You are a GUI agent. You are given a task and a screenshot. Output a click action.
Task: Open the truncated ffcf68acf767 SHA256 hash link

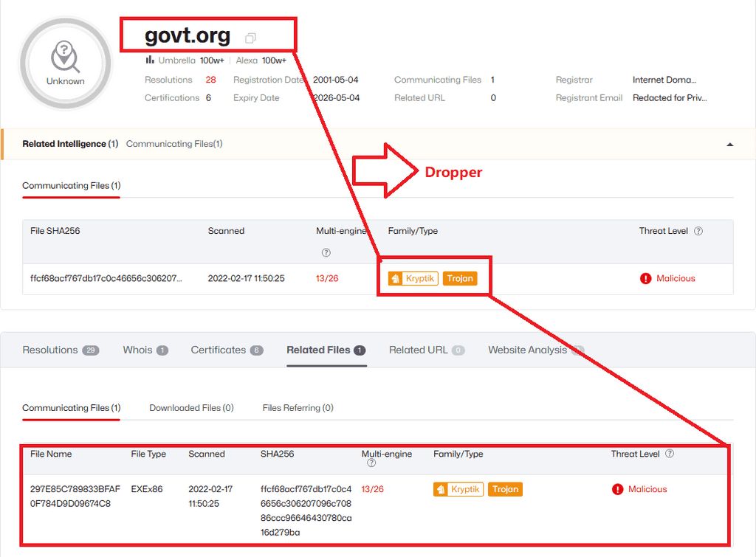[106, 278]
